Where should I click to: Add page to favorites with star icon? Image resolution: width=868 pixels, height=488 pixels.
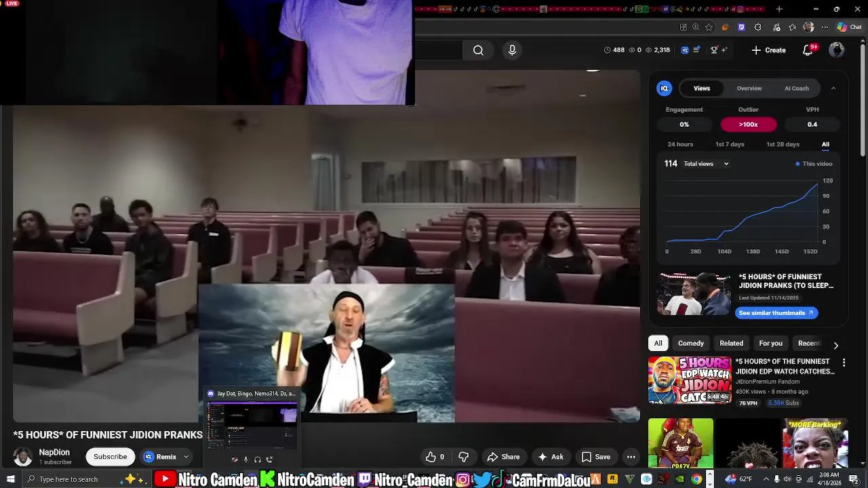tap(709, 27)
